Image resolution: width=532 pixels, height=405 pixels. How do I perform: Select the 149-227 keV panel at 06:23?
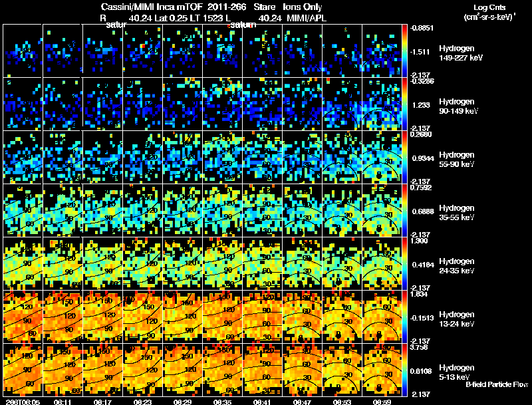click(x=143, y=51)
